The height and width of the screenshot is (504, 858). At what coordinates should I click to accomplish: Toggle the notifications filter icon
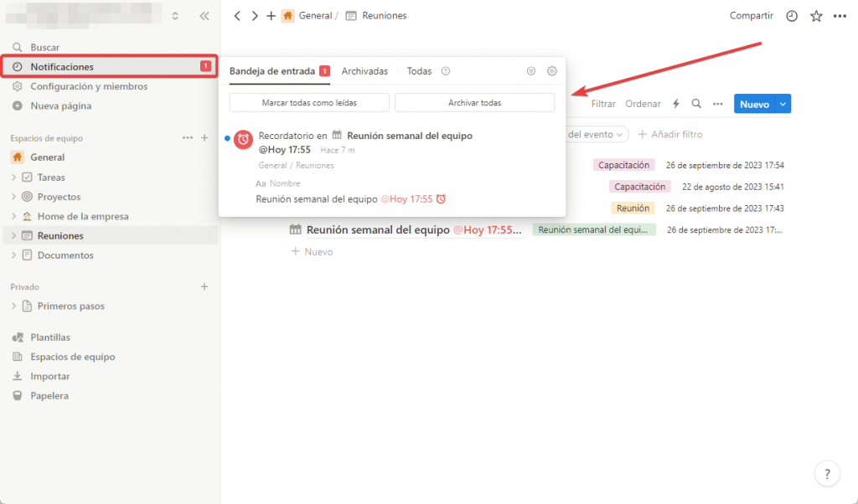click(x=530, y=71)
